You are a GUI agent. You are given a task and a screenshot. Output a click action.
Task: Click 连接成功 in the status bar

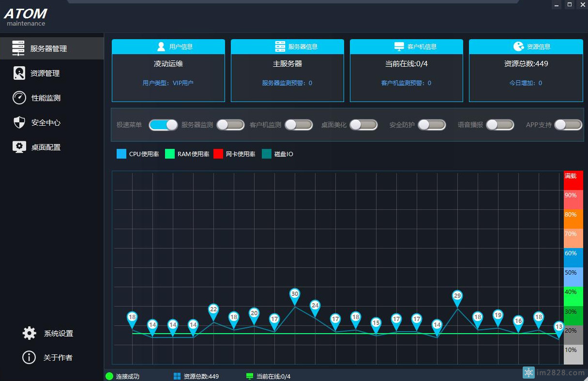click(x=122, y=376)
